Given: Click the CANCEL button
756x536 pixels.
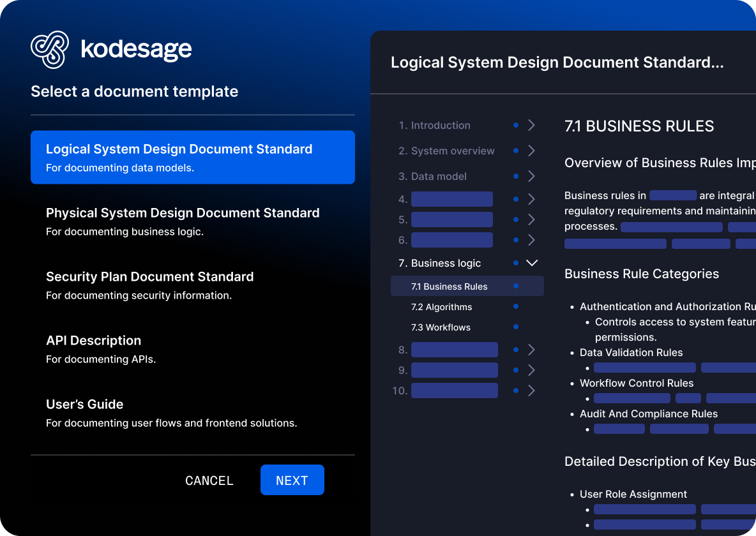Looking at the screenshot, I should (x=209, y=480).
